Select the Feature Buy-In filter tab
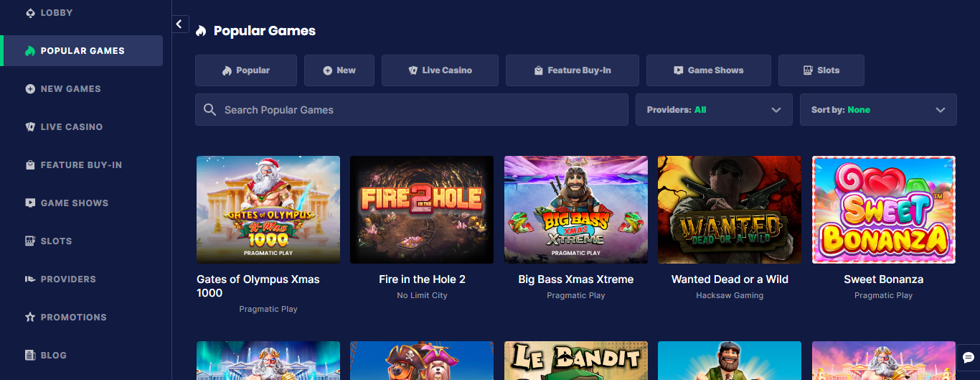 click(573, 70)
